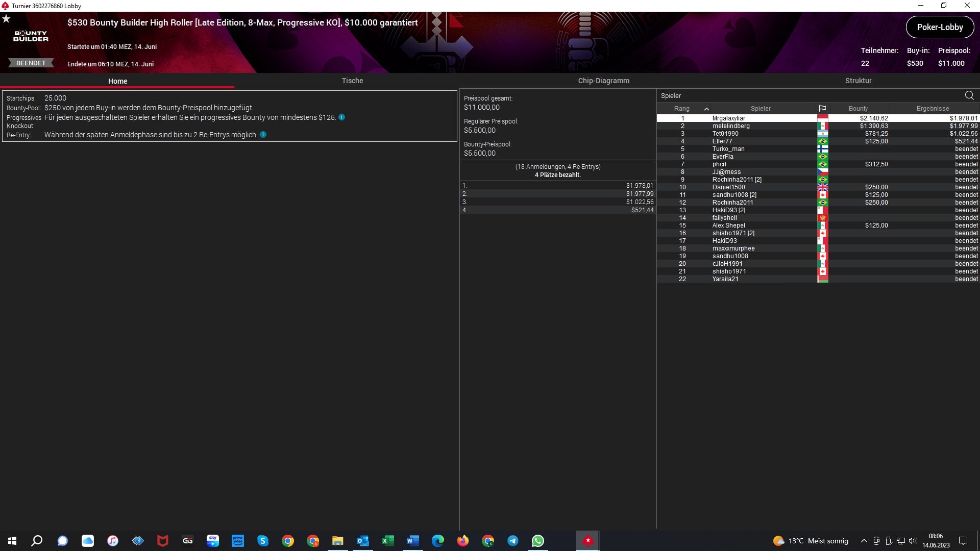Select player metelindberg in the list
This screenshot has width=980, height=551.
click(x=730, y=126)
